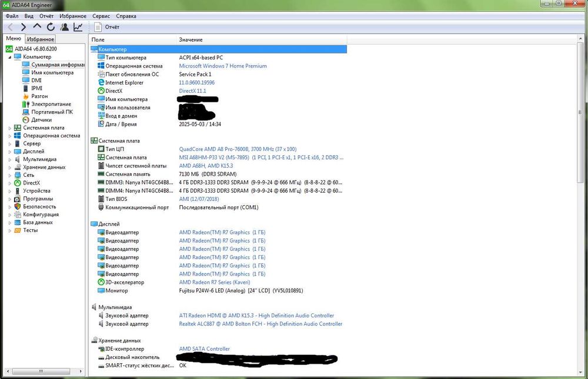Click the Тесты tree icon
Image resolution: width=588 pixels, height=379 pixels.
coord(17,230)
